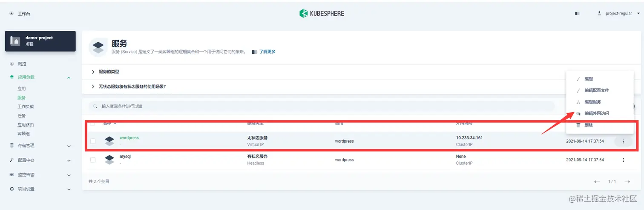This screenshot has width=644, height=210.
Task: Click the demo-project project card
Action: point(40,41)
